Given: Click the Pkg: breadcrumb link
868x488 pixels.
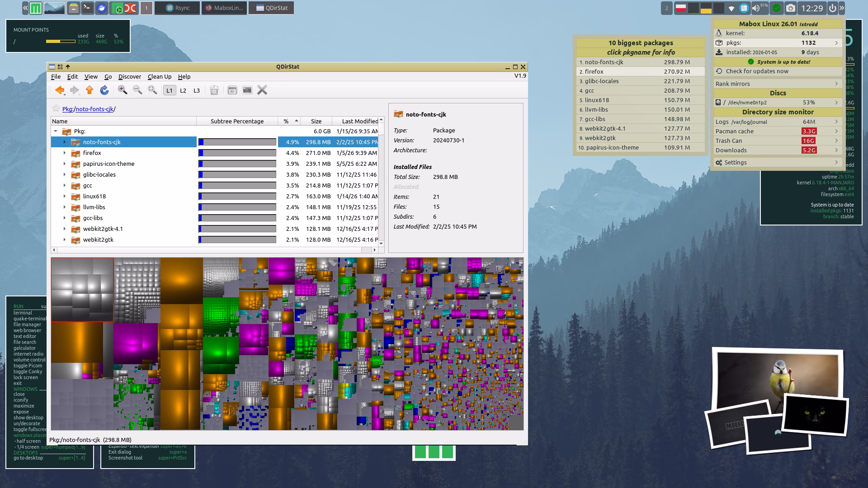Looking at the screenshot, I should [x=67, y=109].
